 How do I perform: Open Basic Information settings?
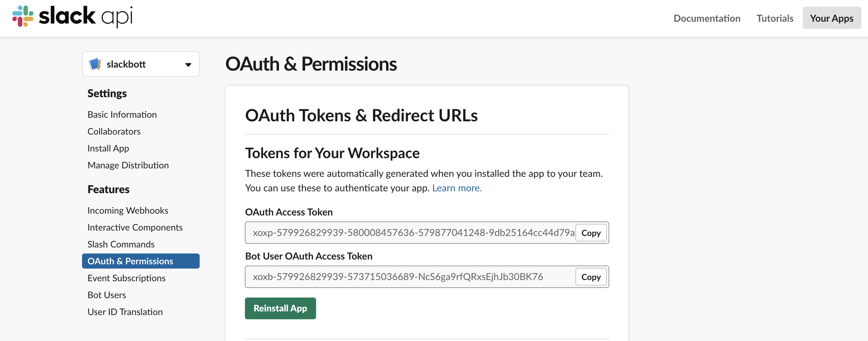[x=122, y=115]
